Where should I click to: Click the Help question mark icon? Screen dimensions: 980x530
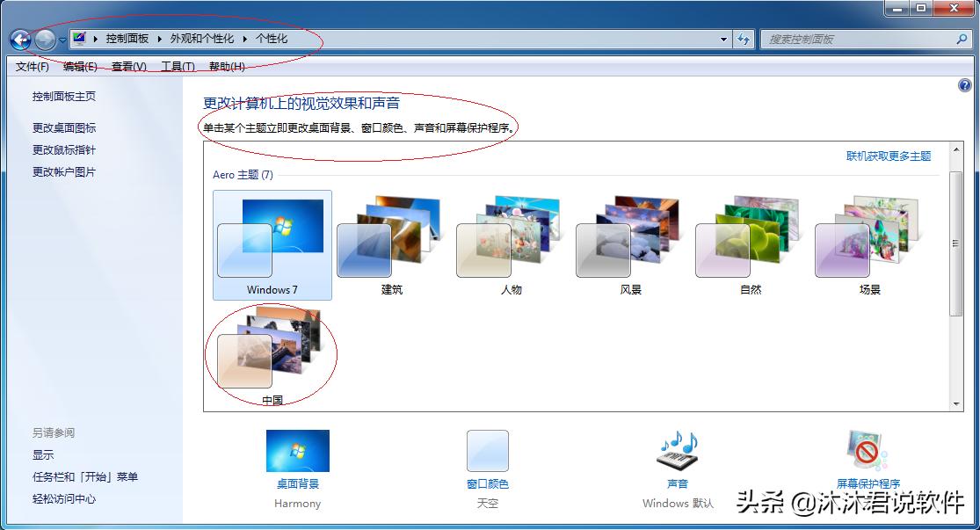click(964, 85)
